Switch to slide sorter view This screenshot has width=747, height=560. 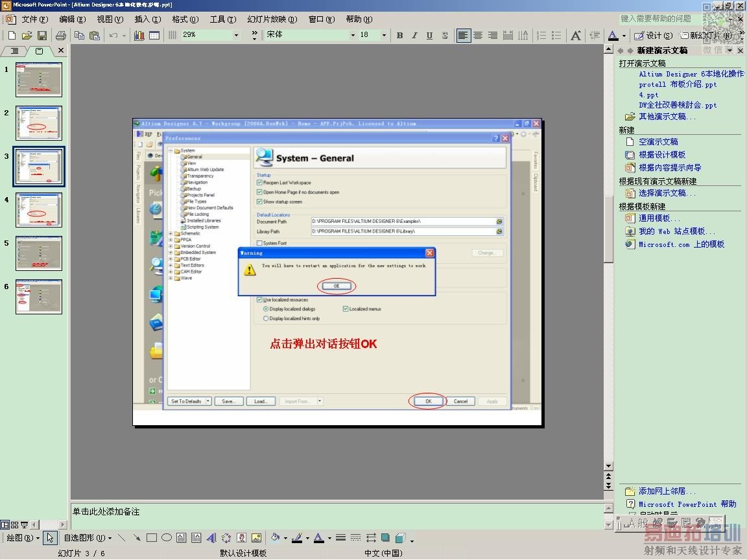[x=15, y=525]
